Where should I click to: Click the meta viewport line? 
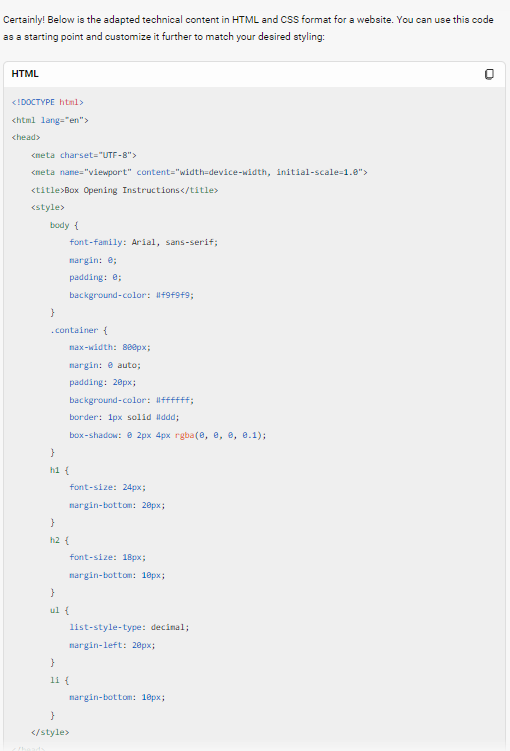click(x=199, y=172)
